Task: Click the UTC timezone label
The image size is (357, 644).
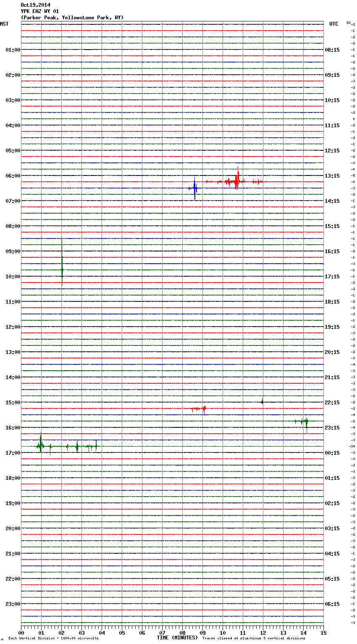Action: click(x=334, y=24)
